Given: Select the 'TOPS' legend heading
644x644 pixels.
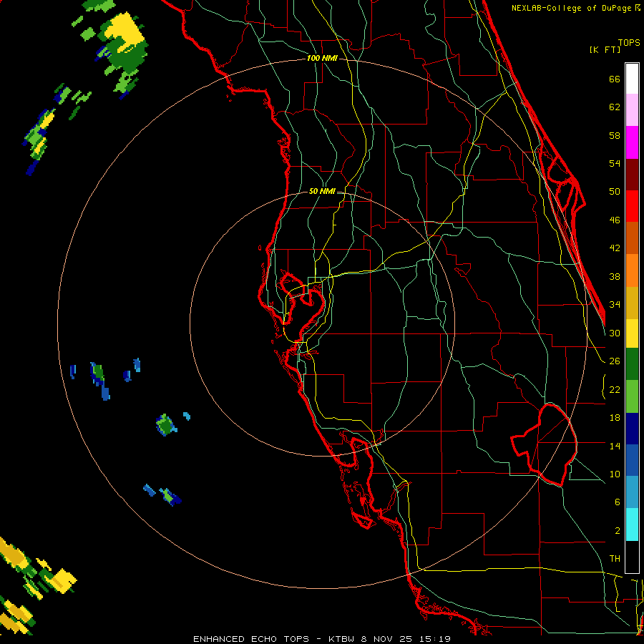Looking at the screenshot, I should tap(629, 43).
